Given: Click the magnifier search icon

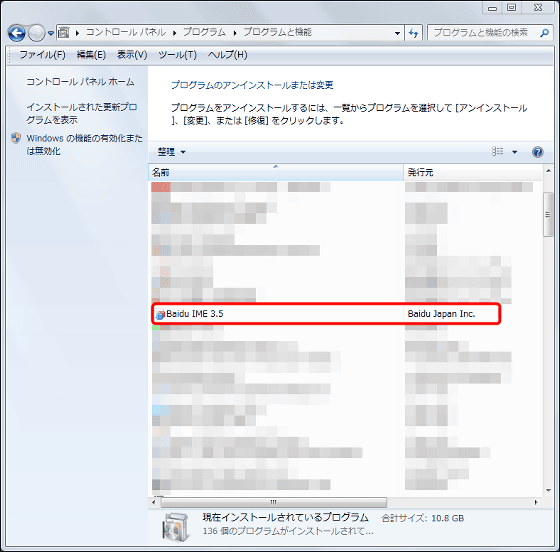Looking at the screenshot, I should [x=544, y=33].
